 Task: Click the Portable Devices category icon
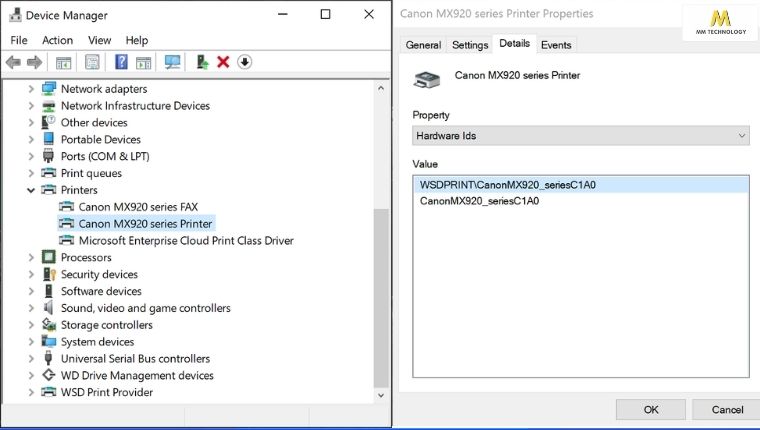48,139
